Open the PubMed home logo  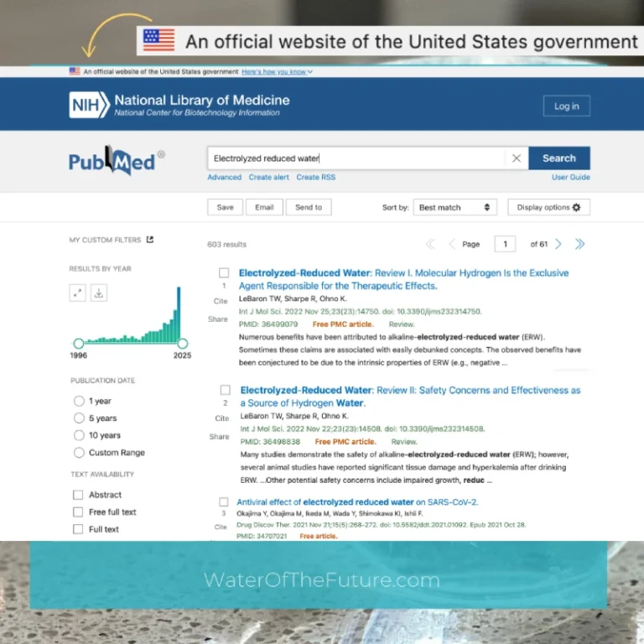pos(117,161)
